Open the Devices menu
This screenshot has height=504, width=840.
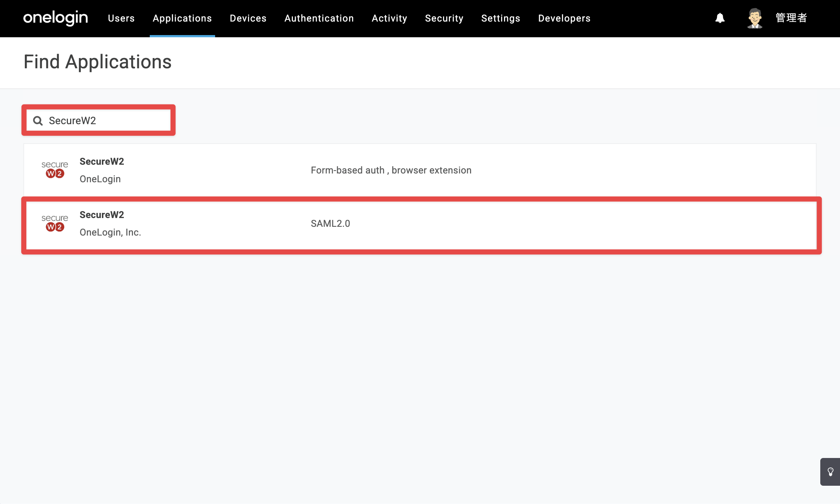point(248,18)
